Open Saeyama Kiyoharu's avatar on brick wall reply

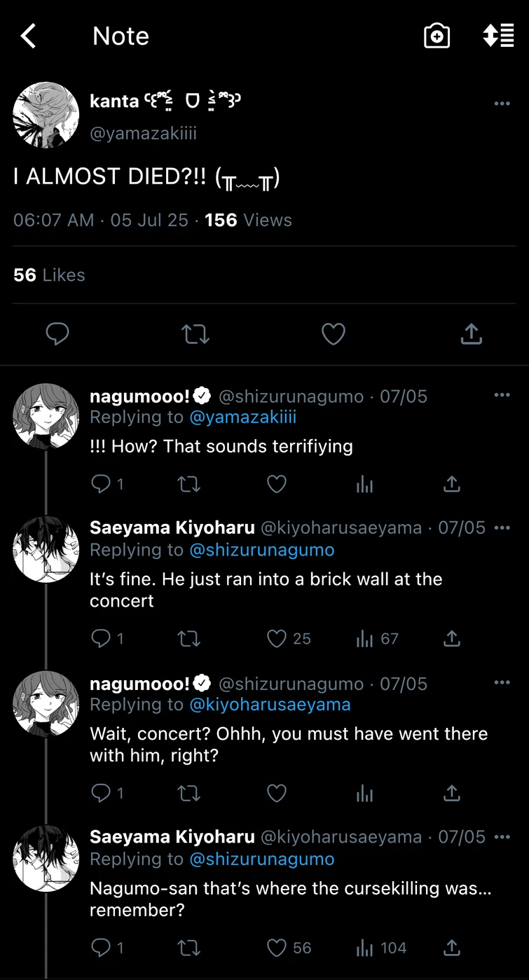pyautogui.click(x=46, y=549)
